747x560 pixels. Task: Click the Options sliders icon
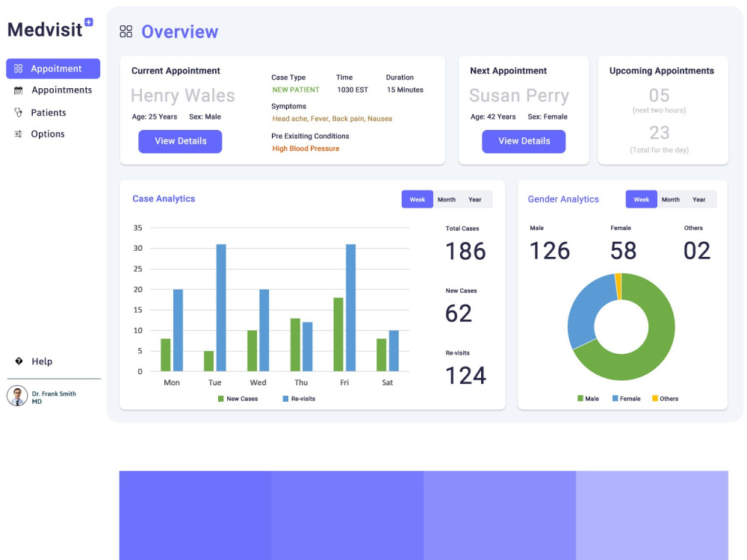pyautogui.click(x=18, y=134)
